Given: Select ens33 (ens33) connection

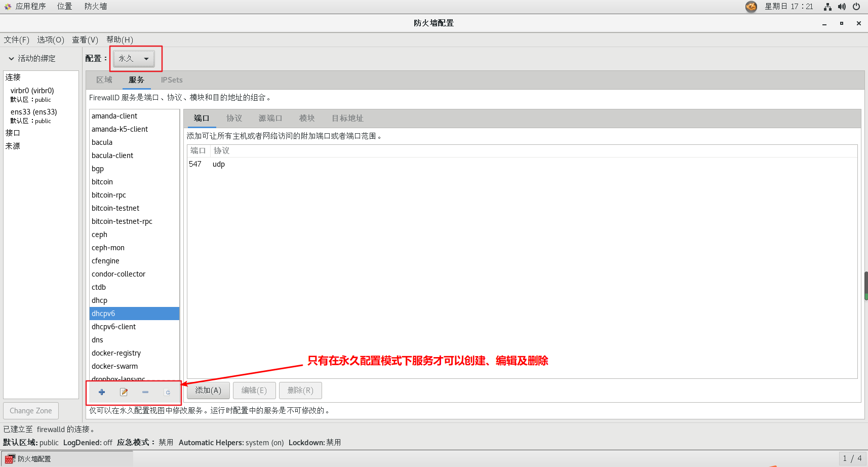Looking at the screenshot, I should tap(41, 116).
